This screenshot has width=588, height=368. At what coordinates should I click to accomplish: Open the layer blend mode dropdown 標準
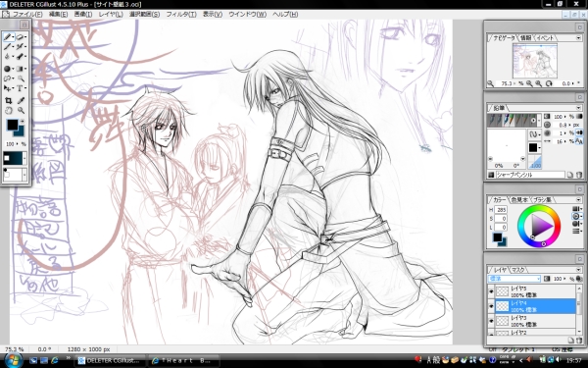(x=514, y=279)
